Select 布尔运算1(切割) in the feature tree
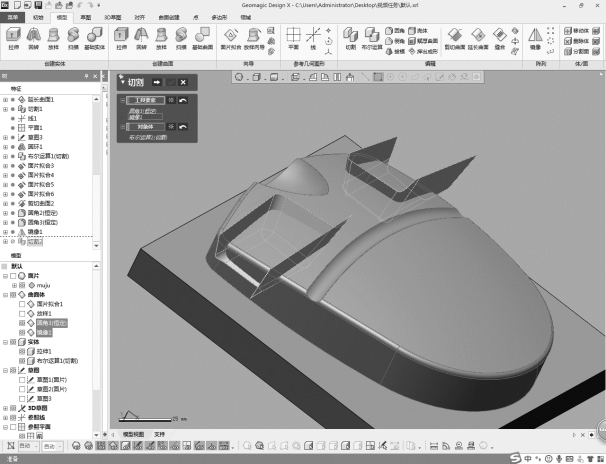Screen dimensions: 606x464 50,156
